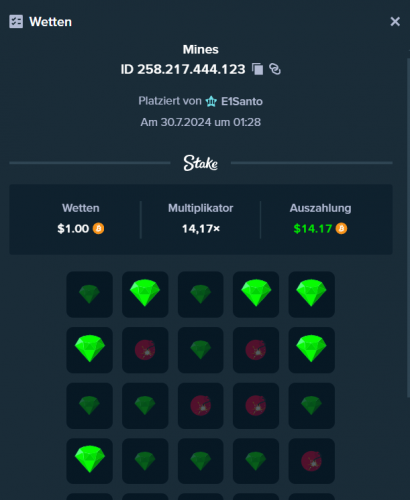Click the bright gem in top-right corner tile
Screen dimensions: 410x500
pos(311,294)
